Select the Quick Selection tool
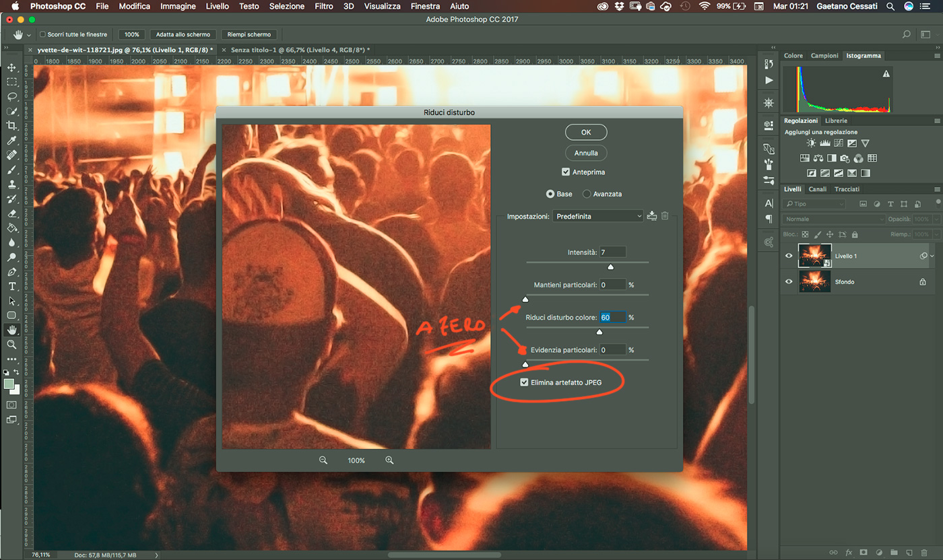Image resolution: width=943 pixels, height=560 pixels. [x=11, y=111]
